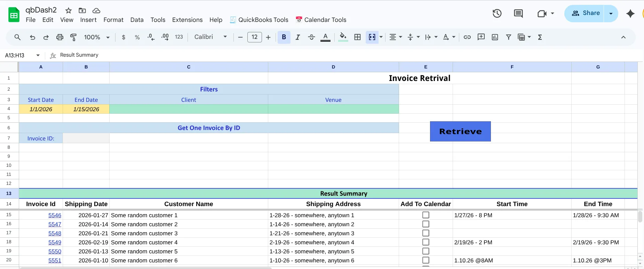Star the qbDash2 document
Image resolution: width=644 pixels, height=269 pixels.
[x=69, y=10]
